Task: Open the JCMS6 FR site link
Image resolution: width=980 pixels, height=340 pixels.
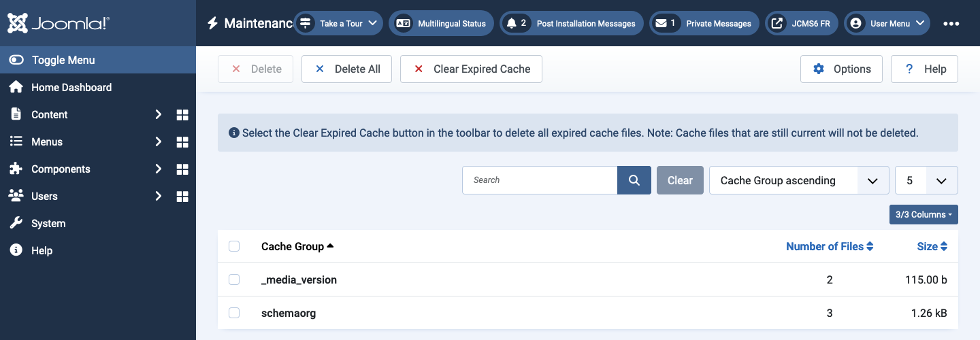Action: (802, 23)
